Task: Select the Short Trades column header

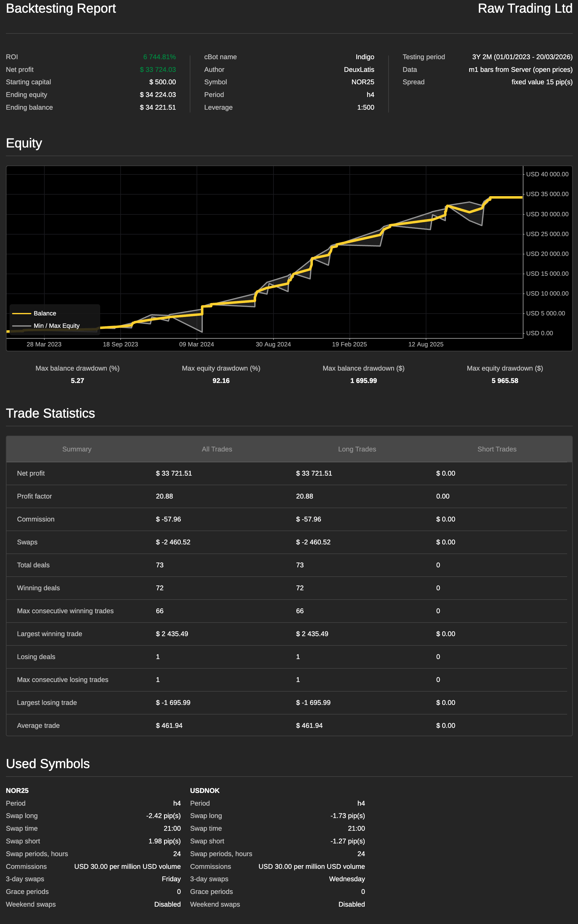Action: [496, 449]
